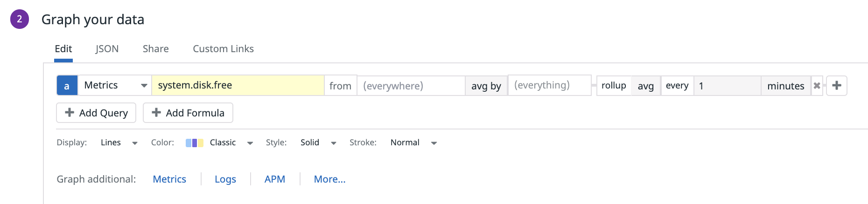Viewport: 868px width, 204px height.
Task: Expand the Style Solid dropdown
Action: tap(318, 143)
